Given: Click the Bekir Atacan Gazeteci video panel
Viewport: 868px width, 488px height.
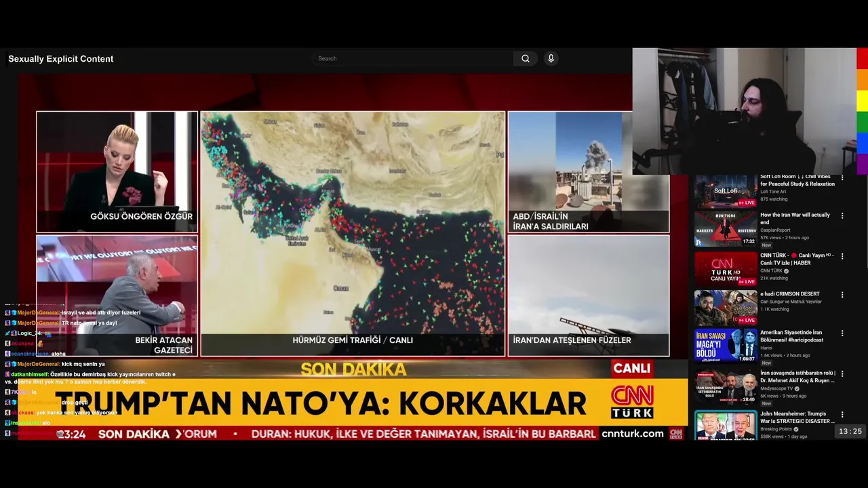Looking at the screenshot, I should (x=117, y=296).
